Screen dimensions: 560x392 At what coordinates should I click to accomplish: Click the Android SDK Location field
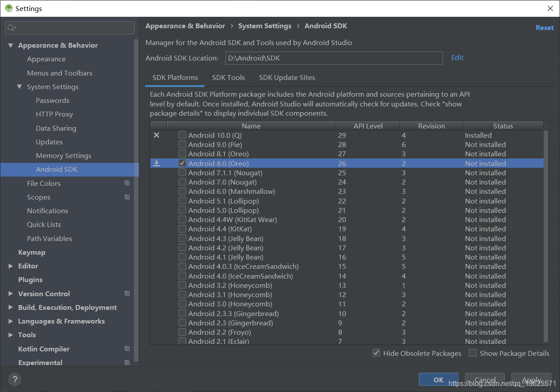334,58
